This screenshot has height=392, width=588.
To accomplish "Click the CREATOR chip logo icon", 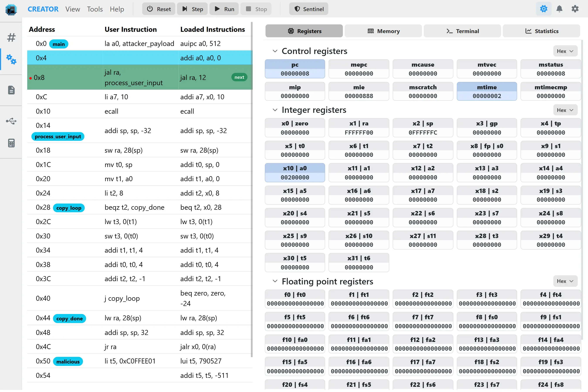I will (x=11, y=10).
